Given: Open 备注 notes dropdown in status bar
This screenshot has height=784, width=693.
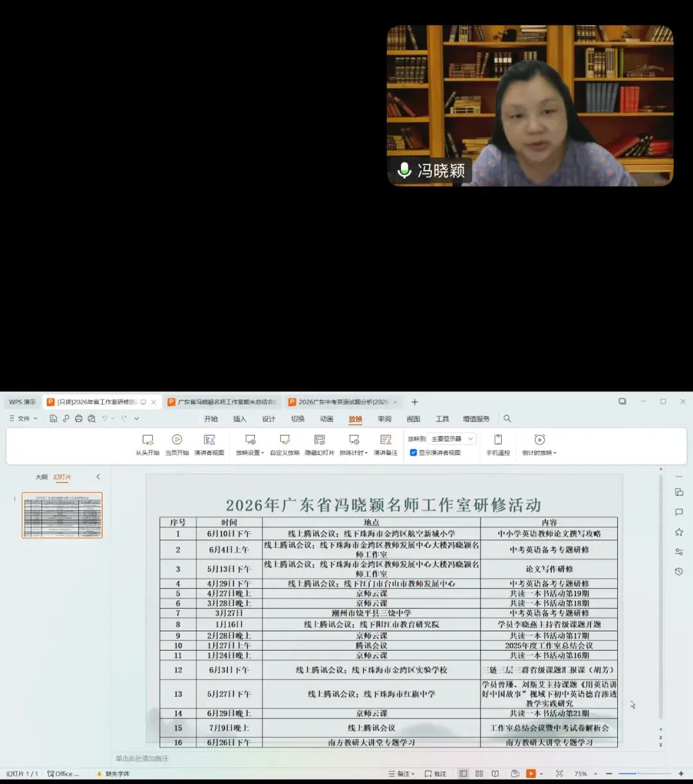Looking at the screenshot, I should click(402, 774).
